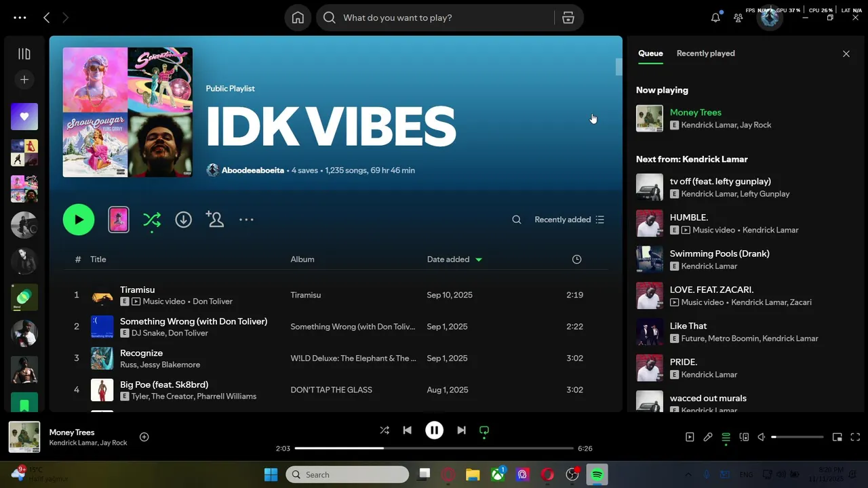Screen dimensions: 868x488
Task: Mute the volume speaker icon
Action: pos(762,437)
